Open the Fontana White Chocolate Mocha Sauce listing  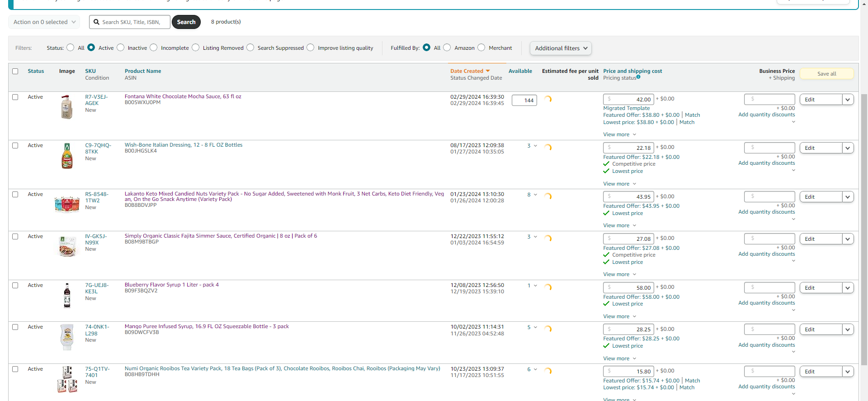[x=183, y=96]
